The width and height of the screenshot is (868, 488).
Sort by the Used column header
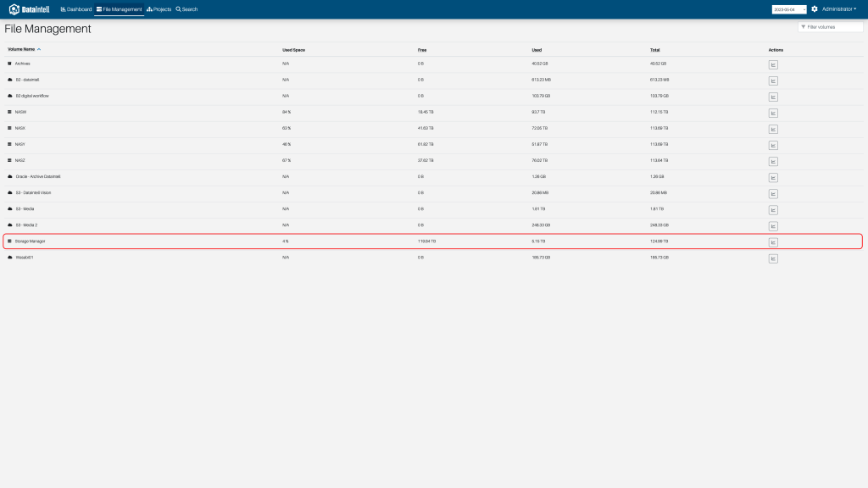(537, 50)
